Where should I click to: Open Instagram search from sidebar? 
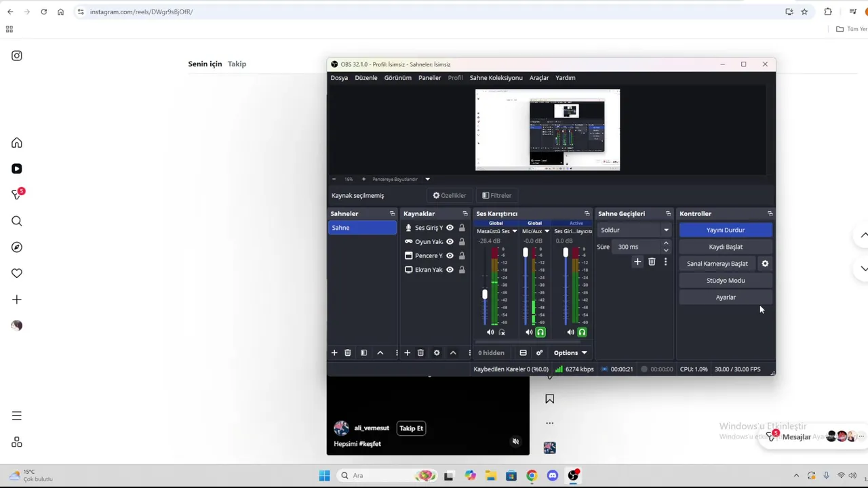point(17,221)
